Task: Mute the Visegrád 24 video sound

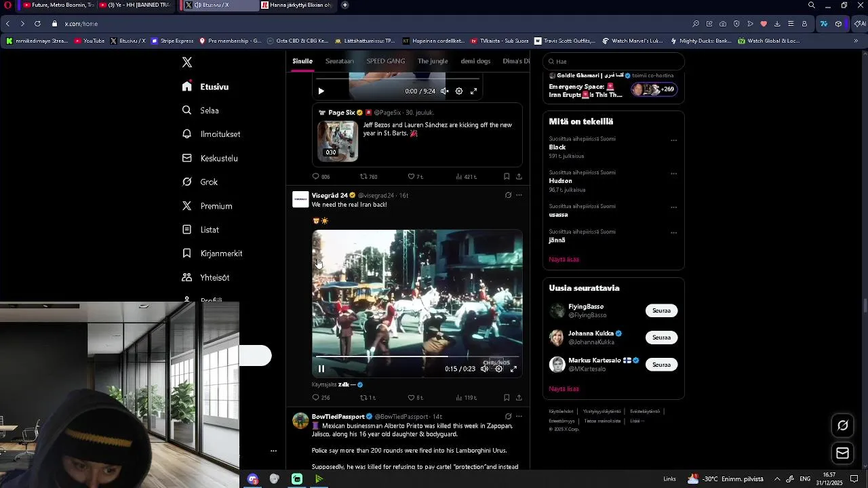Action: click(485, 369)
